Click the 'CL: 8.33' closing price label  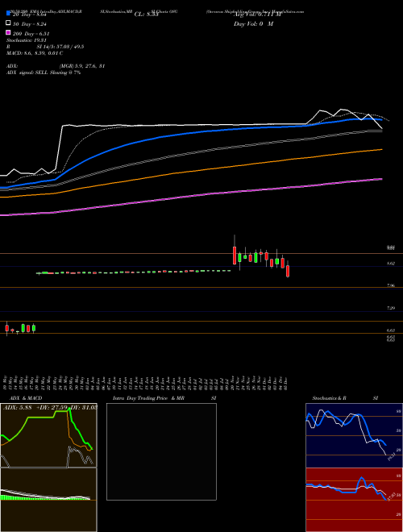pos(147,15)
